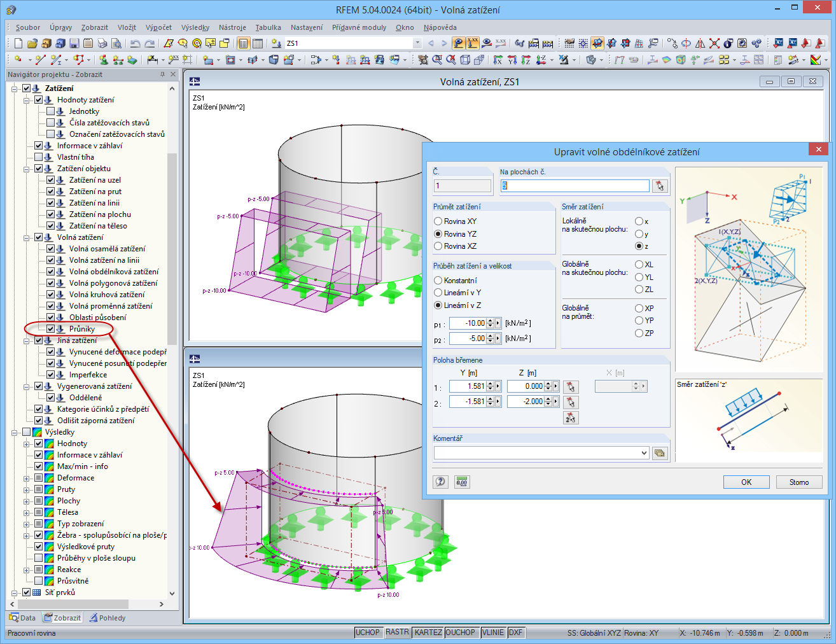Click the navigator vertical scrollbar
The width and height of the screenshot is (836, 644).
click(172, 248)
